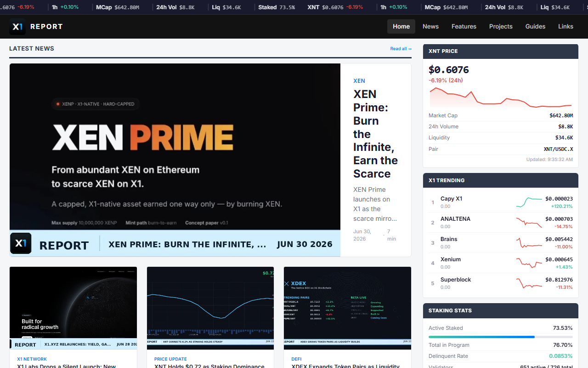588x368 pixels.
Task: Go to the News menu item
Action: click(430, 26)
